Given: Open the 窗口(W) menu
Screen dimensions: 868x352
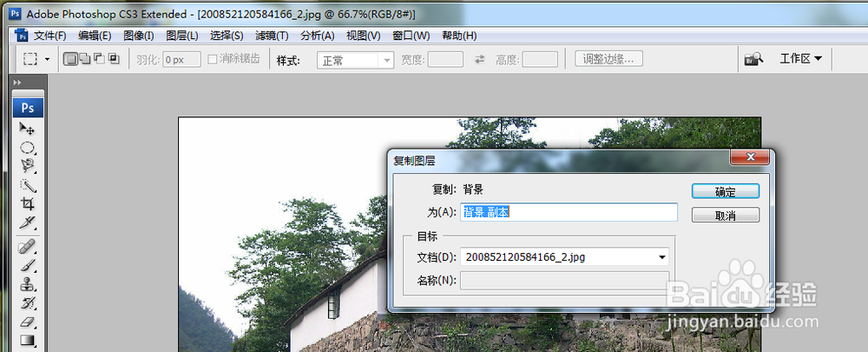Looking at the screenshot, I should tap(411, 36).
